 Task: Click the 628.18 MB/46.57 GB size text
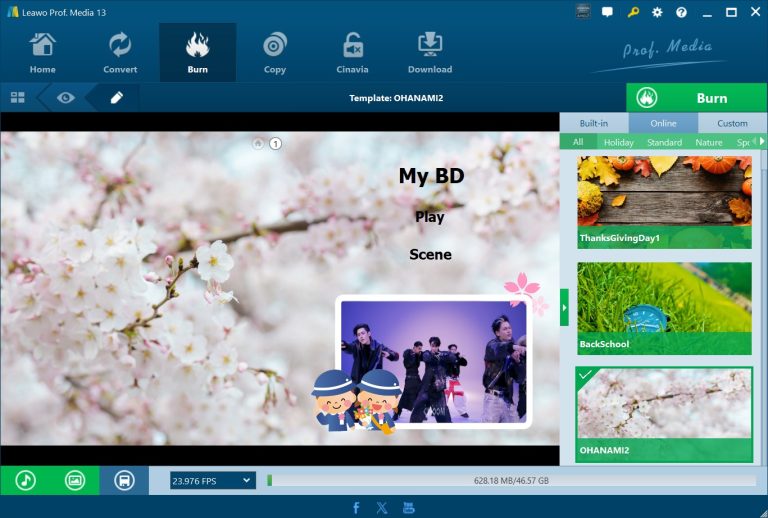(511, 481)
